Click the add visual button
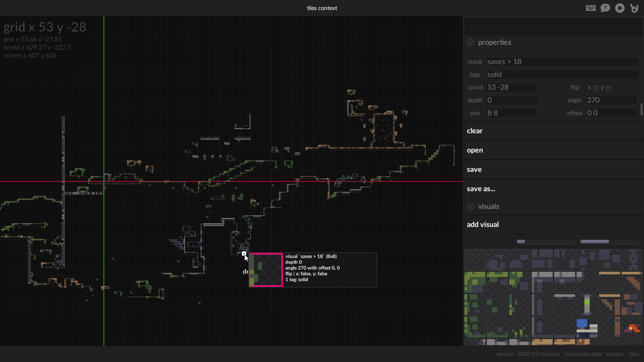 tap(553, 224)
